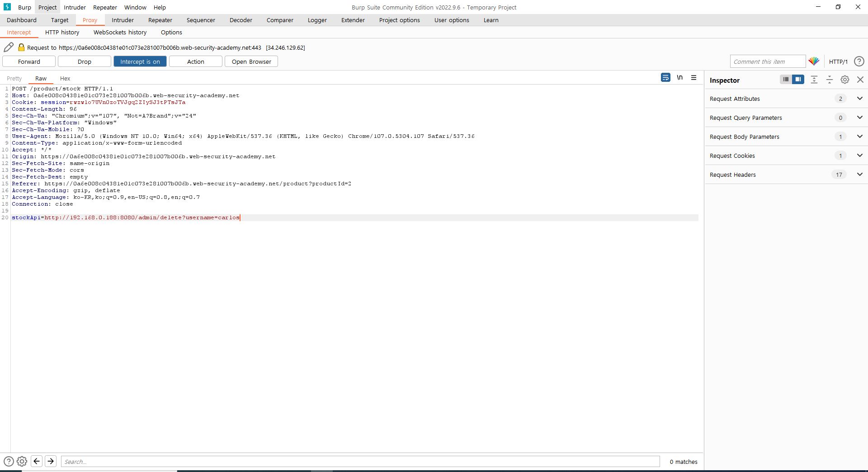The height and width of the screenshot is (472, 868).
Task: Click the Burp Suite logo icon
Action: pos(7,7)
